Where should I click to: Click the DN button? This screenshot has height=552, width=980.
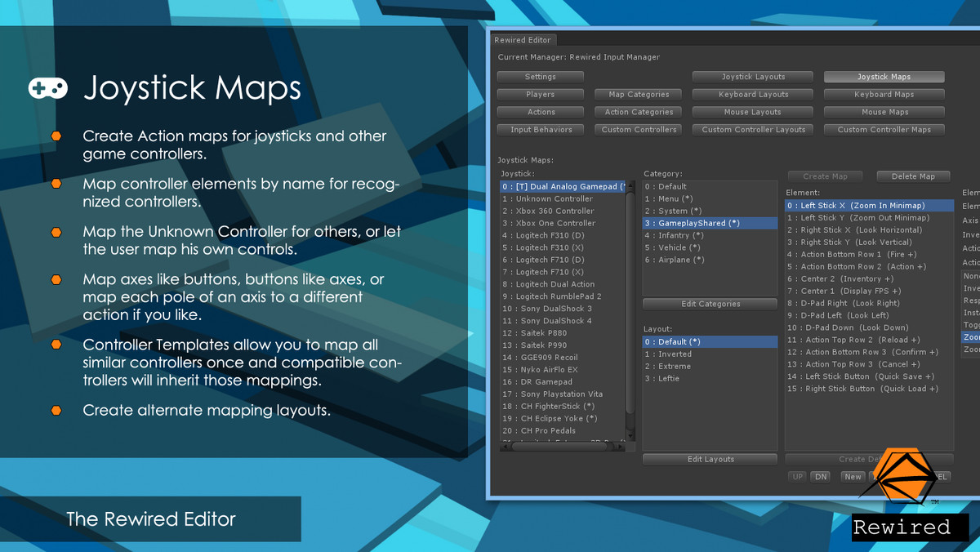point(820,477)
